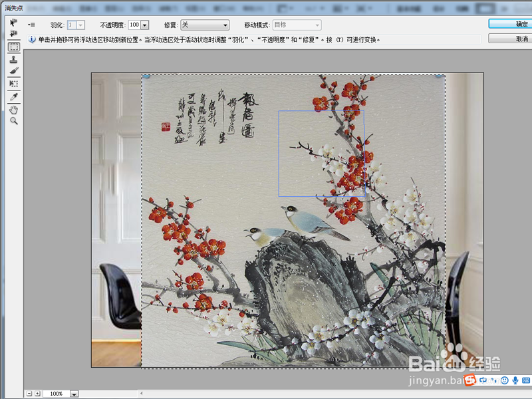
Task: Click the 羽化 label text
Action: pos(57,25)
